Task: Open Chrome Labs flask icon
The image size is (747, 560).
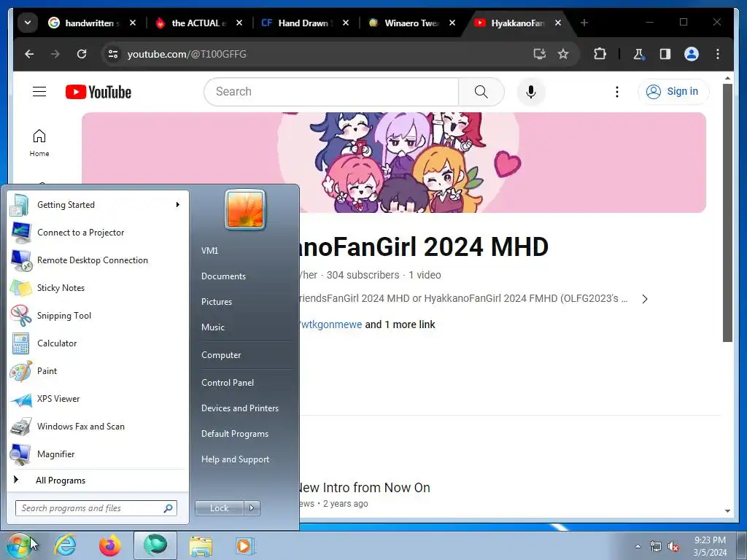Action: coord(638,54)
